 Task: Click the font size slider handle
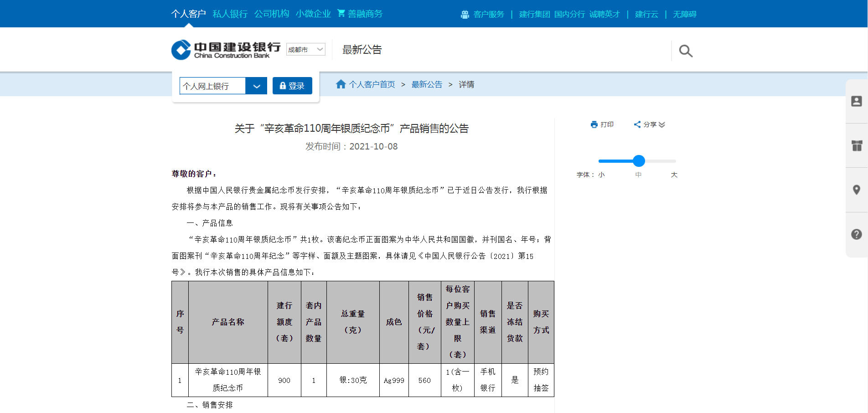(x=639, y=160)
